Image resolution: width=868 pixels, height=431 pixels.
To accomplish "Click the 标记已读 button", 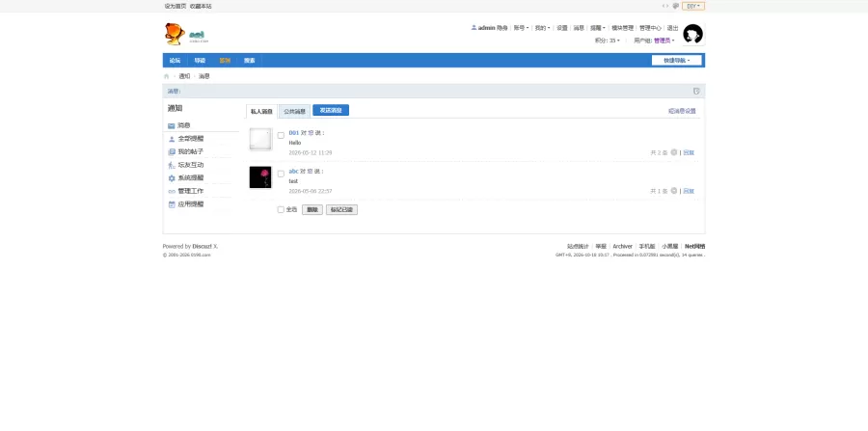I will 341,209.
